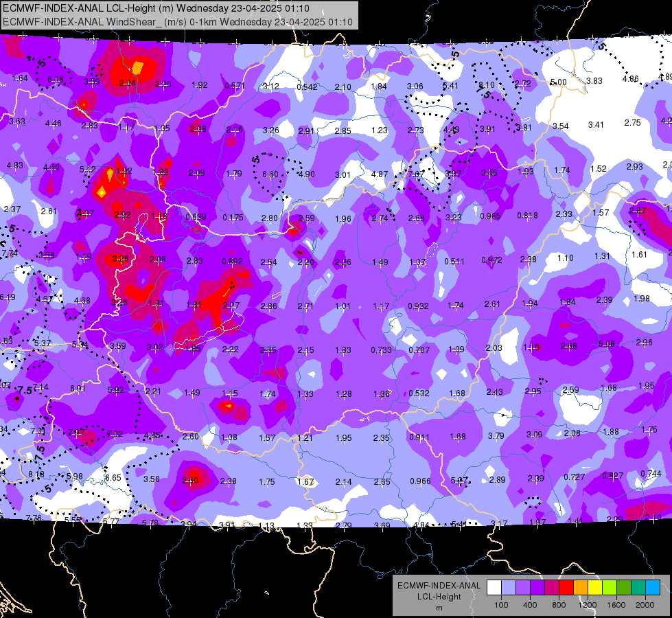Click the legend tick label '2000'
The width and height of the screenshot is (672, 618).
coord(645,605)
